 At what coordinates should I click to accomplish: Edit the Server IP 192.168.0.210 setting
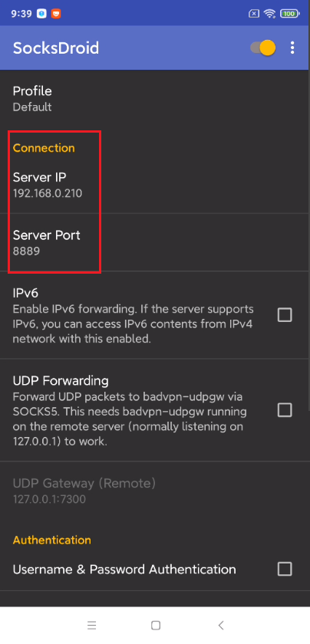coord(155,185)
